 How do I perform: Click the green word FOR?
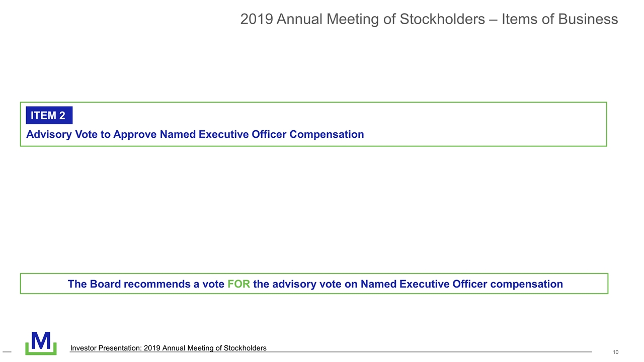(x=238, y=284)
